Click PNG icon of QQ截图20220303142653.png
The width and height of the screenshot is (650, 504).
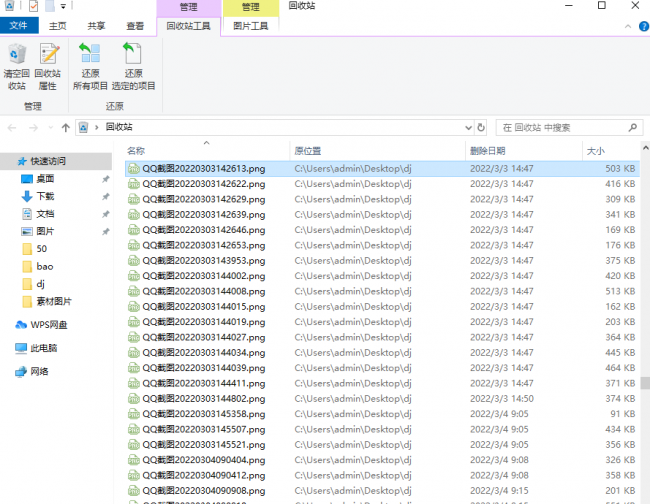(133, 245)
